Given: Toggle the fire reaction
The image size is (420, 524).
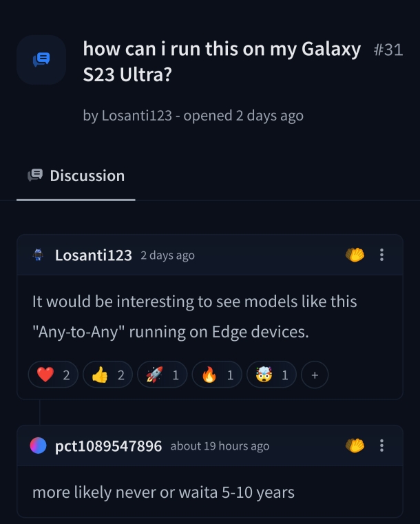Looking at the screenshot, I should [217, 375].
